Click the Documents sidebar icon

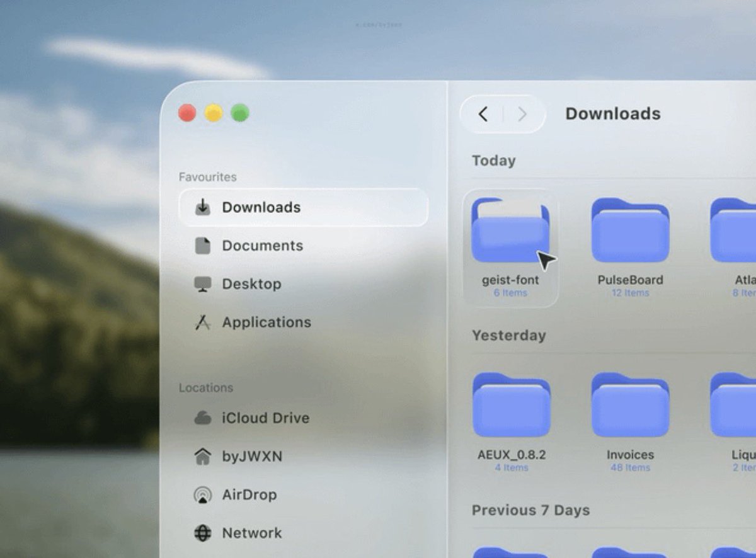202,246
